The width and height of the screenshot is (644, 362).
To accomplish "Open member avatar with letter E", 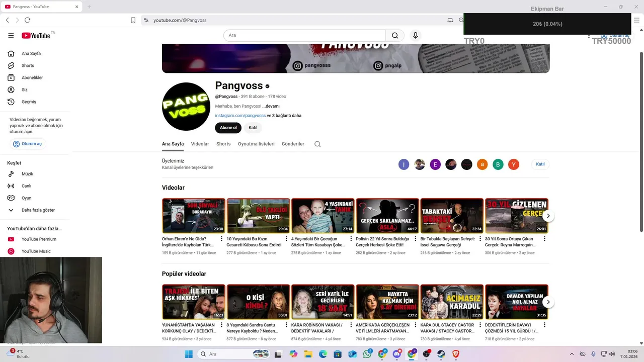I will (435, 164).
